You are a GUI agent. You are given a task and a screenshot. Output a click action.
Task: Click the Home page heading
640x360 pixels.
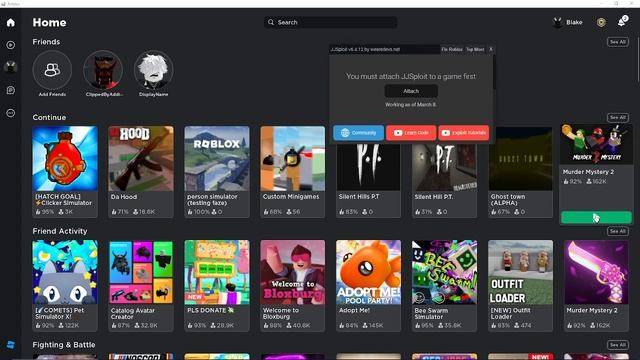(x=49, y=22)
